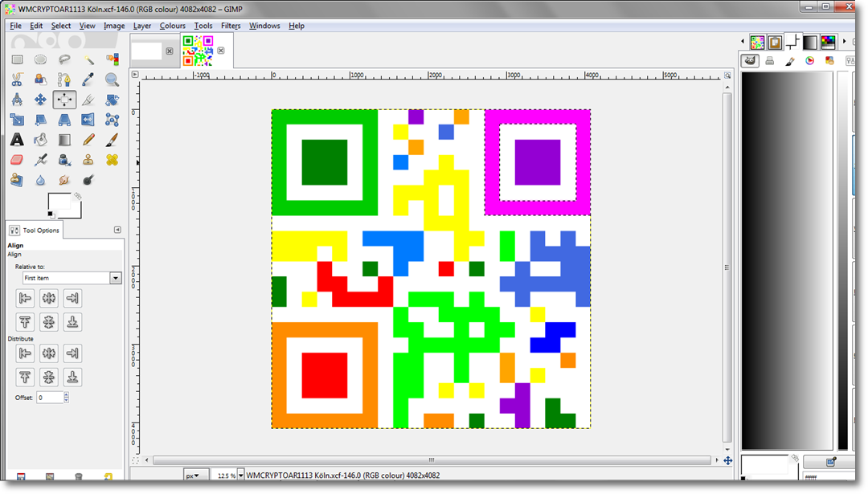
Task: Select the Shear tool
Action: click(40, 120)
